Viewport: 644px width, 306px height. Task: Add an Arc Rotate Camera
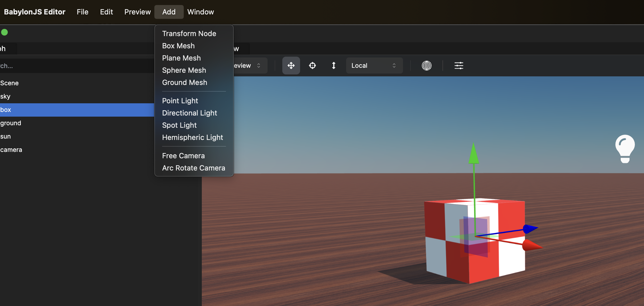pos(194,168)
